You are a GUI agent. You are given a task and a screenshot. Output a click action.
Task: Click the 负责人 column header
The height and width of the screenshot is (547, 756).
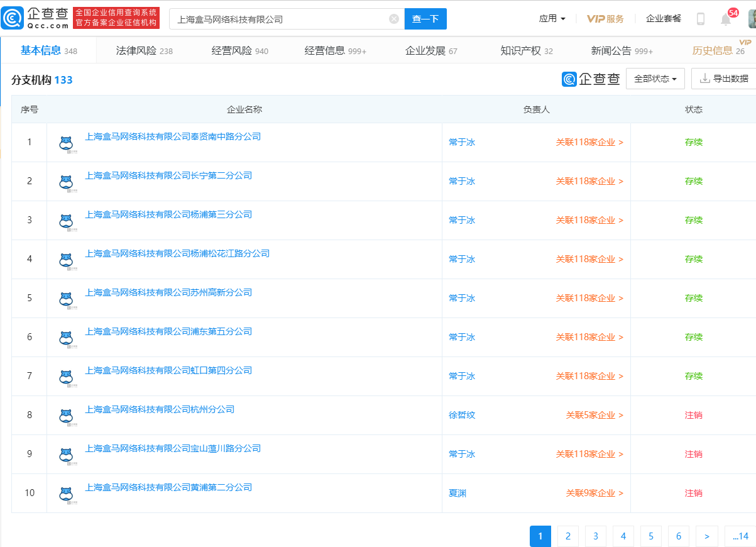coord(537,109)
